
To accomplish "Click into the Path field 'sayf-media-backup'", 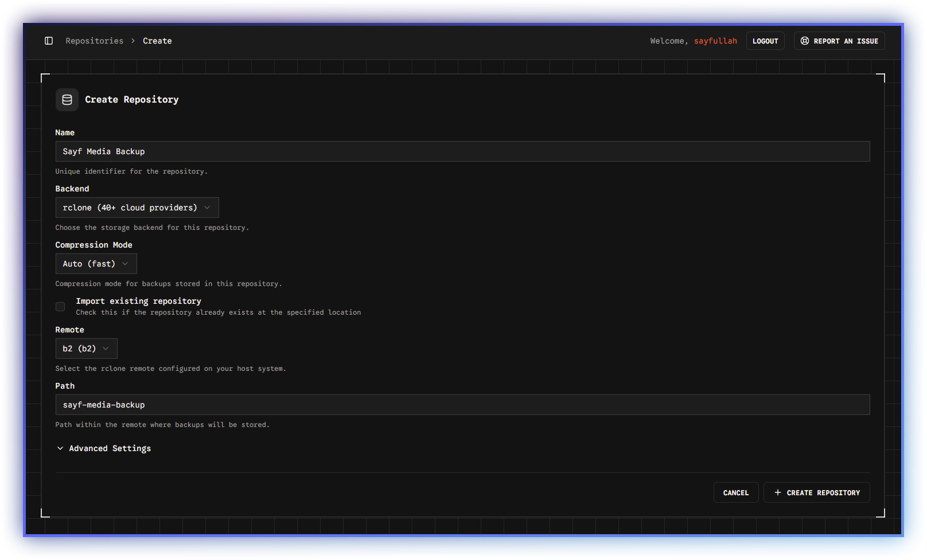I will (462, 405).
